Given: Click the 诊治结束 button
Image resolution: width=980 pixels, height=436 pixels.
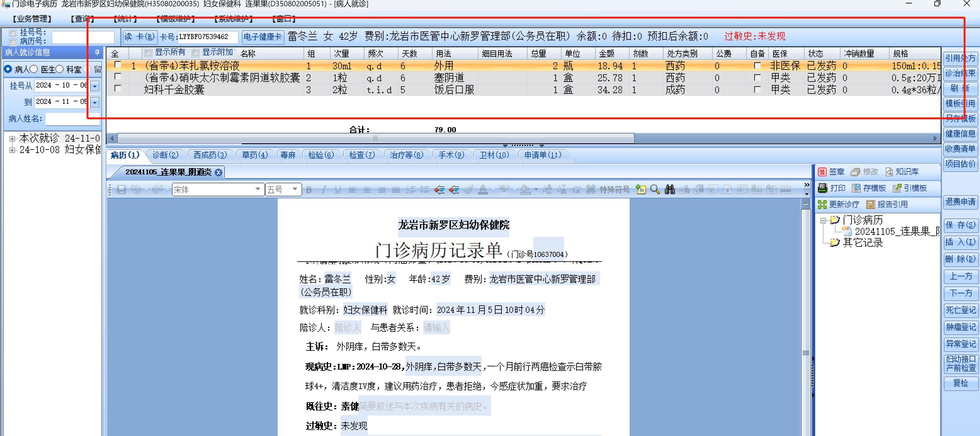Looking at the screenshot, I should [x=960, y=73].
